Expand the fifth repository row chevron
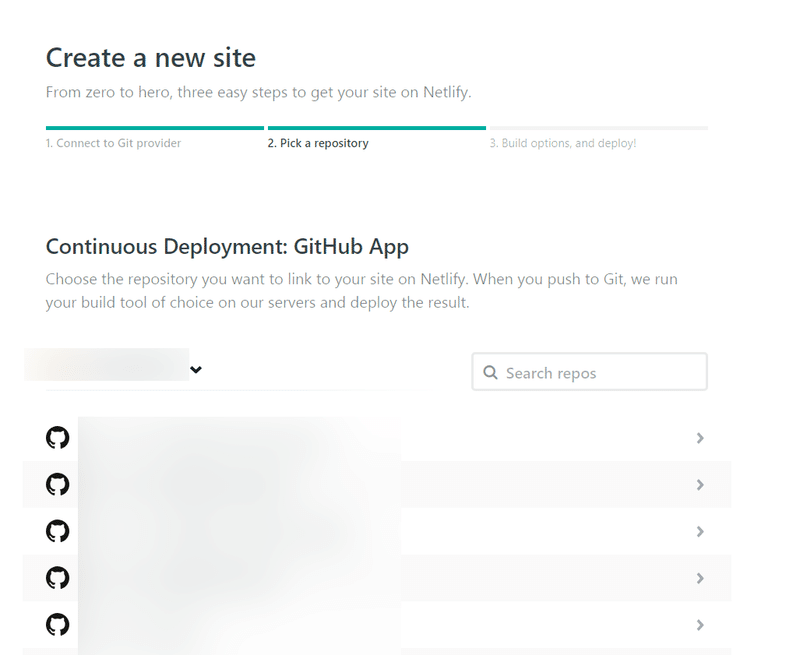This screenshot has height=655, width=800. click(x=700, y=625)
